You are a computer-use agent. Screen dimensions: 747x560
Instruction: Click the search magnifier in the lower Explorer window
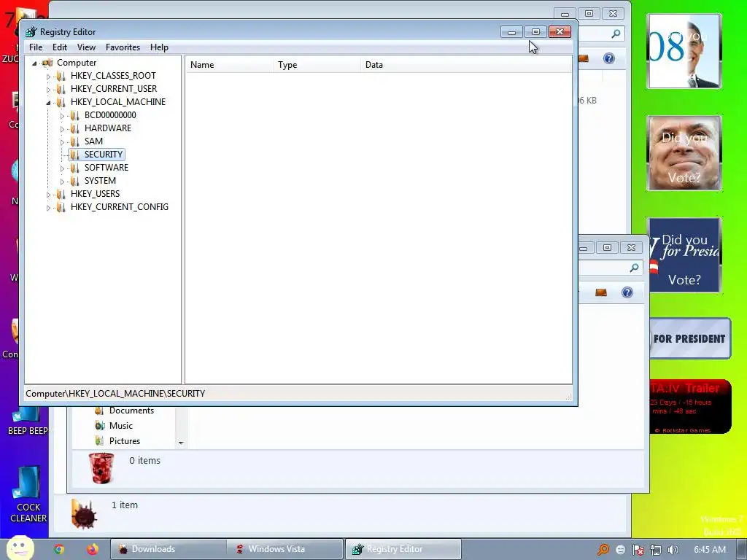click(634, 268)
